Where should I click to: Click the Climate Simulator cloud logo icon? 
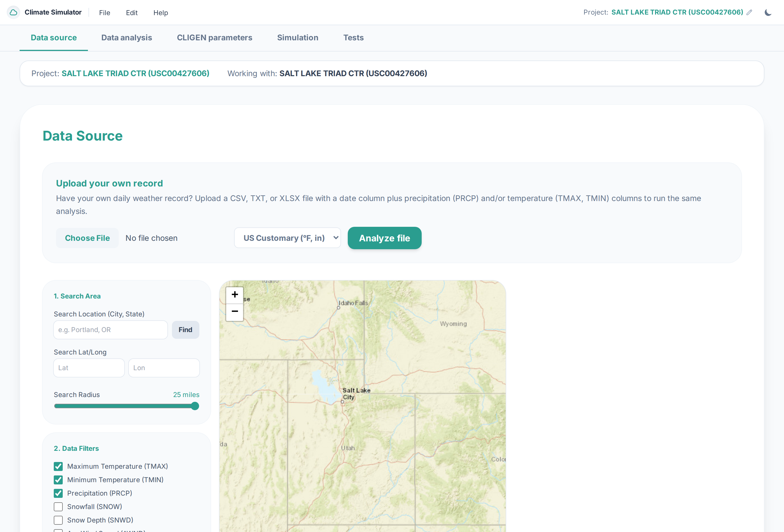click(13, 13)
